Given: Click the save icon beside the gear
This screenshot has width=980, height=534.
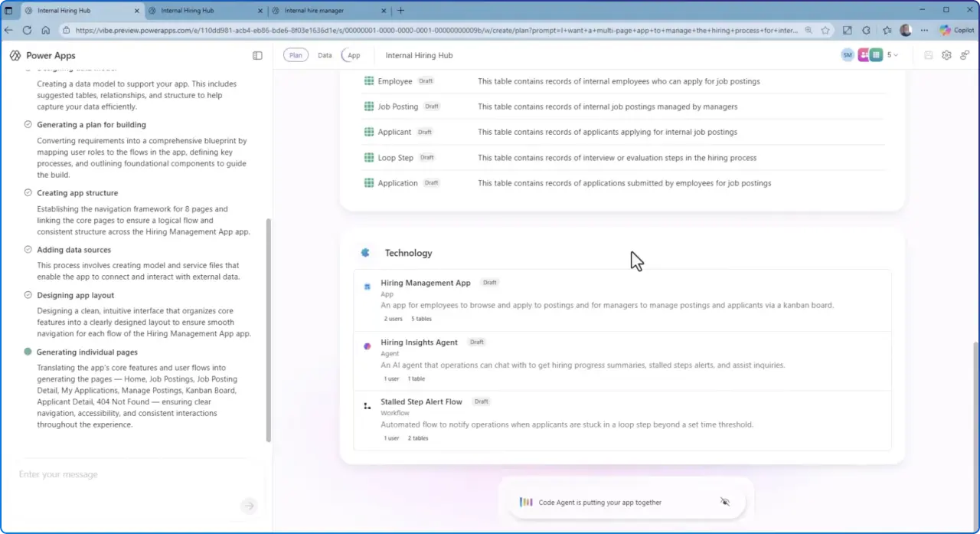Looking at the screenshot, I should pos(928,55).
